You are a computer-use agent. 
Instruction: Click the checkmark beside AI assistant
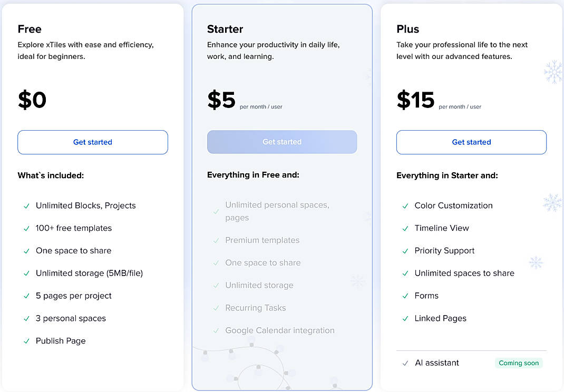click(x=404, y=363)
